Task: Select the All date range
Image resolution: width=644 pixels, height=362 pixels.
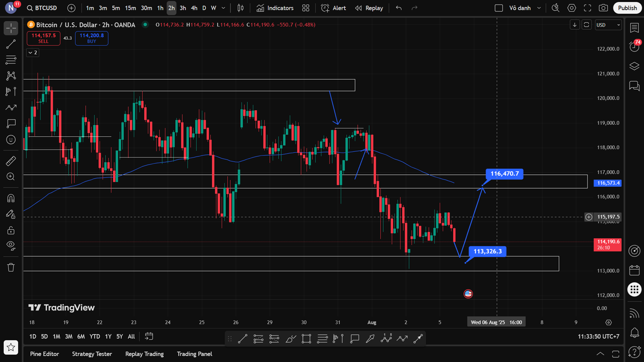Action: tap(131, 336)
